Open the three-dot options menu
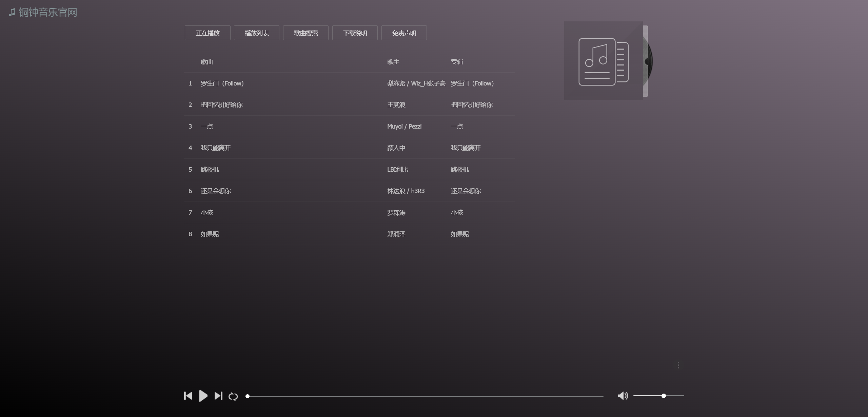This screenshot has width=868, height=417. tap(678, 365)
